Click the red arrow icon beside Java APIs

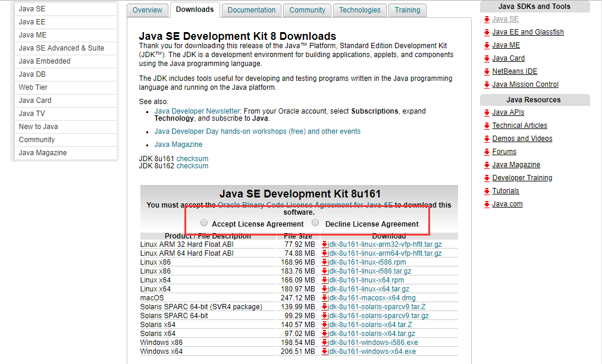[487, 113]
